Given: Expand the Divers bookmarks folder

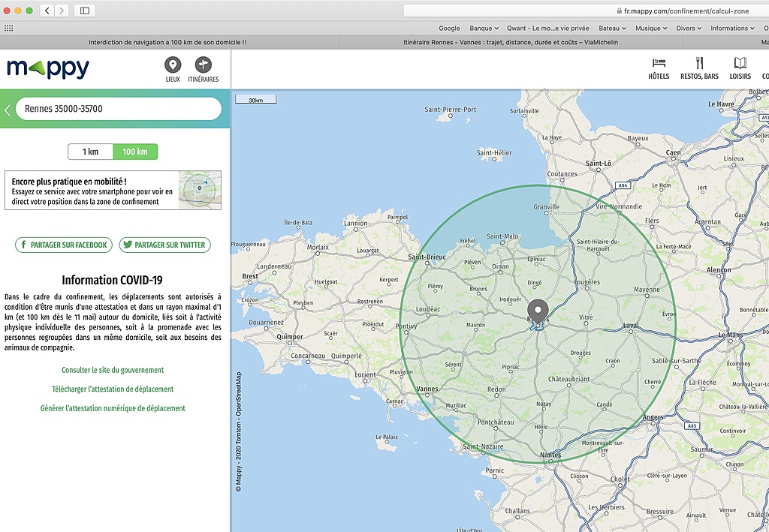Looking at the screenshot, I should tap(689, 29).
